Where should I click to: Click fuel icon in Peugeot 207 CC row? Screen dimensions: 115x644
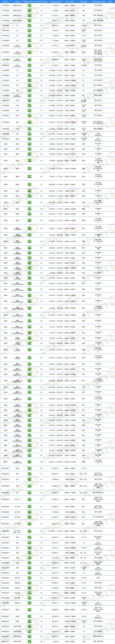(x=29, y=500)
